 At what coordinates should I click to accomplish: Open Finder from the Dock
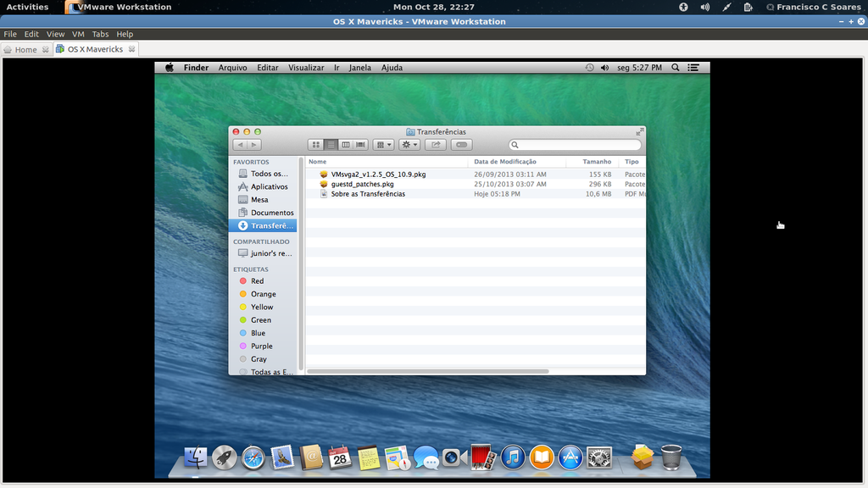(x=196, y=458)
